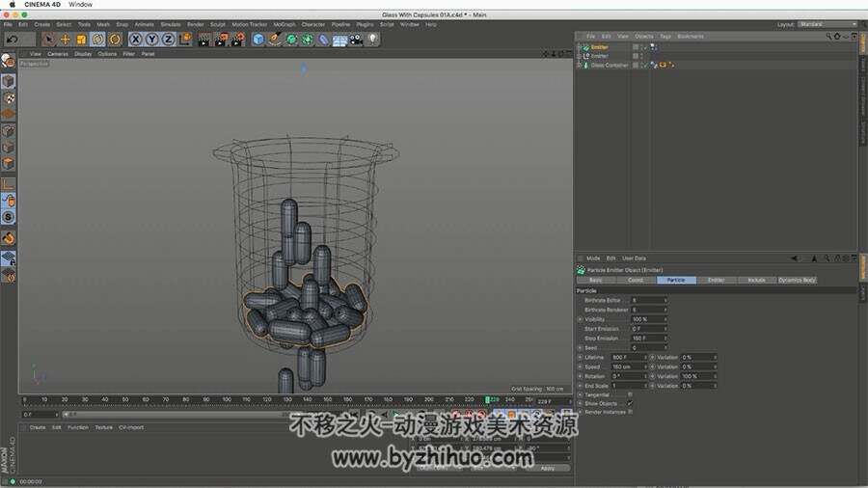
Task: Uncheck the Show Objects checkbox
Action: (x=630, y=403)
